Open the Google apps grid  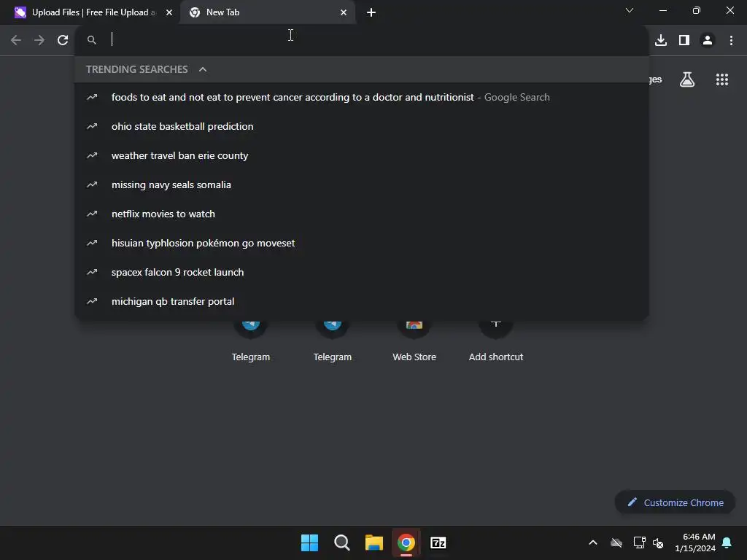coord(721,79)
